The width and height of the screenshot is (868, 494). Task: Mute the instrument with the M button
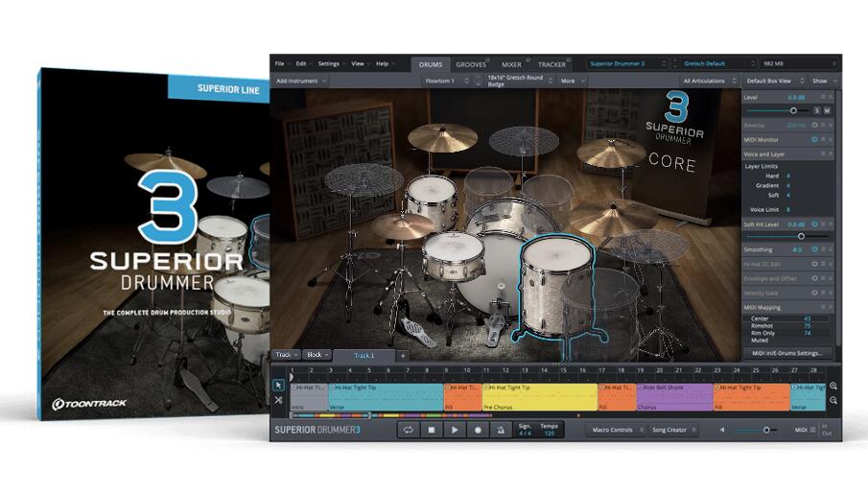pyautogui.click(x=827, y=110)
